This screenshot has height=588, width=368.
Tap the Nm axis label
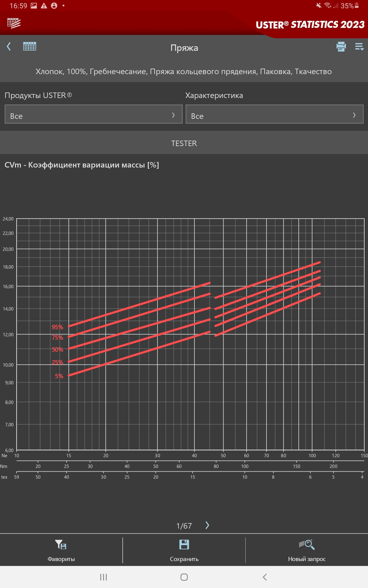(x=4, y=466)
